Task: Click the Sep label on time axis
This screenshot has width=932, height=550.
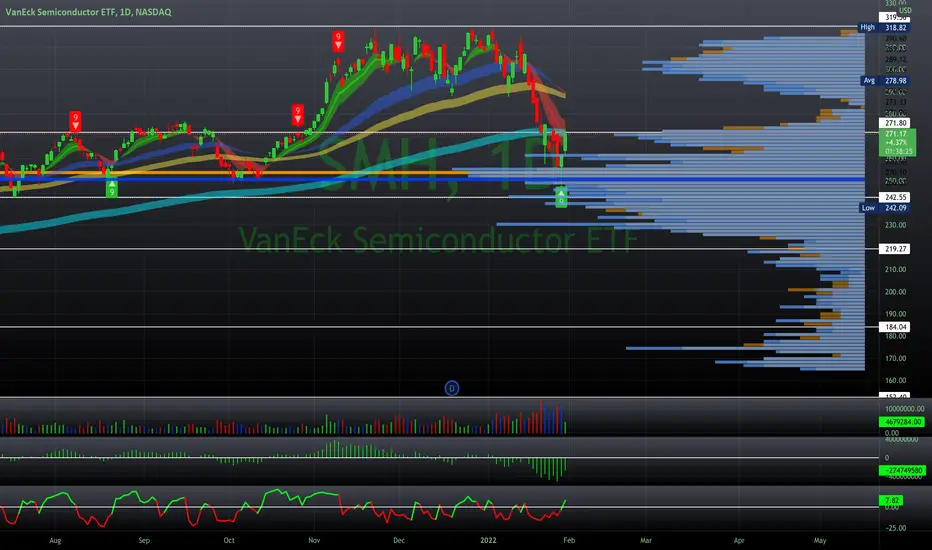Action: click(x=144, y=540)
